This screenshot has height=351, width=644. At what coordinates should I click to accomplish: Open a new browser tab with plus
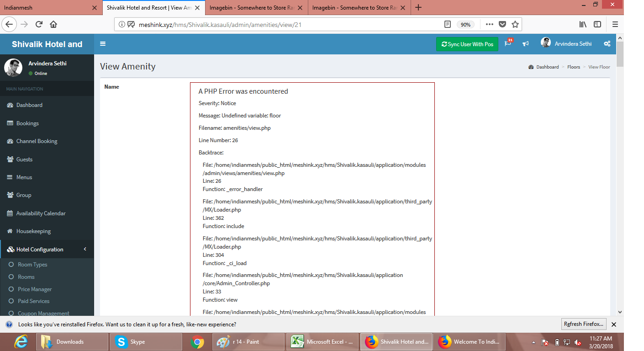click(x=418, y=7)
